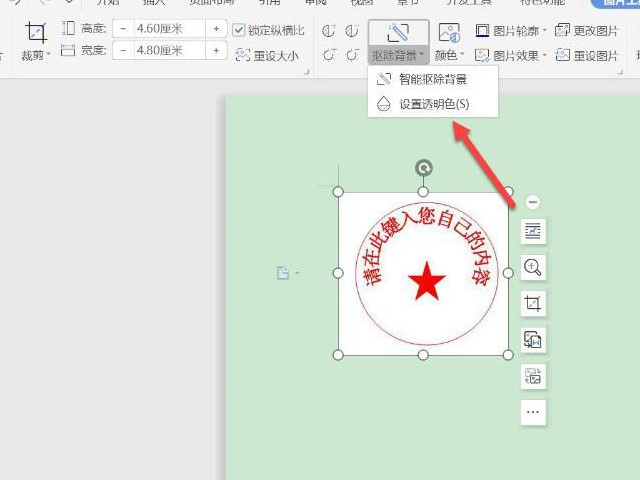Open the more options ellipsis button

[533, 412]
